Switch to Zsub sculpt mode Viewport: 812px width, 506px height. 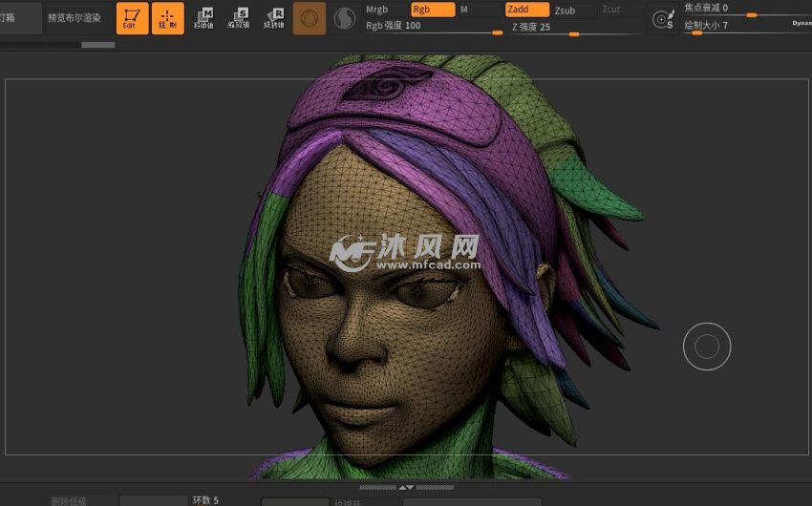[x=565, y=11]
